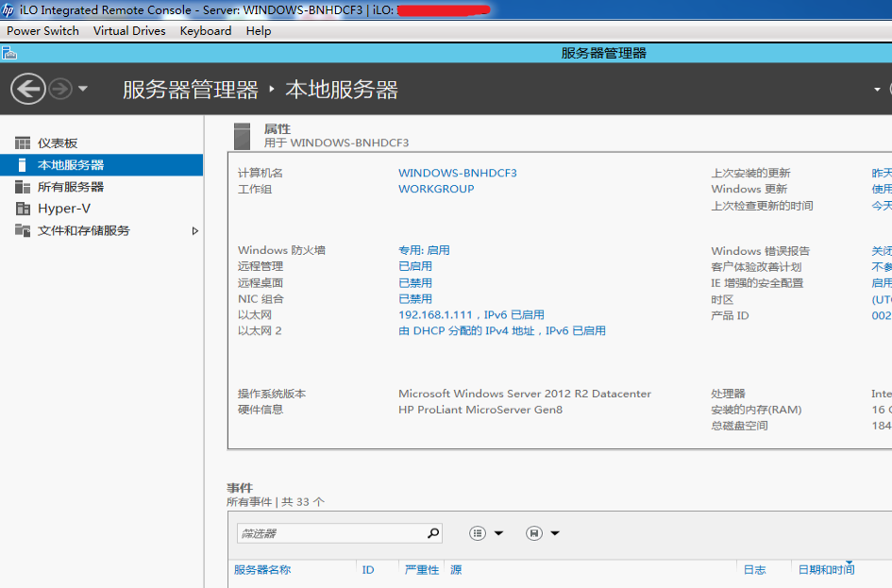Click the server tower icon beside 属性
The image size is (892, 588).
pos(243,137)
